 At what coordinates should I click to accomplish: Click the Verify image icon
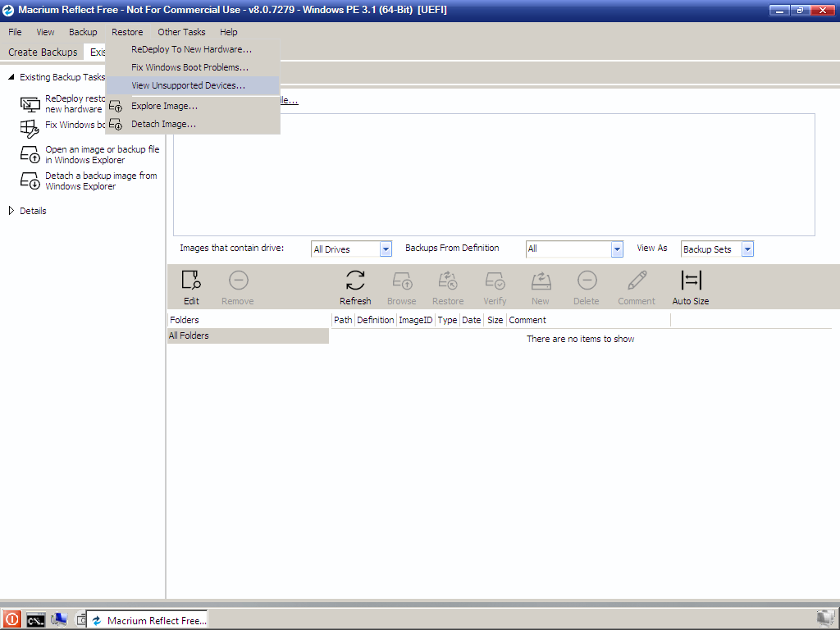pos(495,281)
